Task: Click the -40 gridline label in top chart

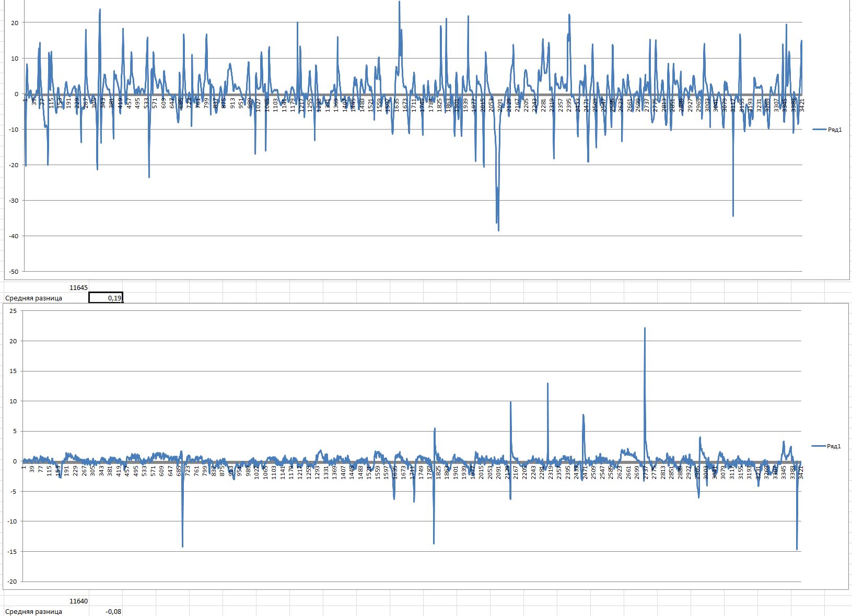Action: point(14,236)
